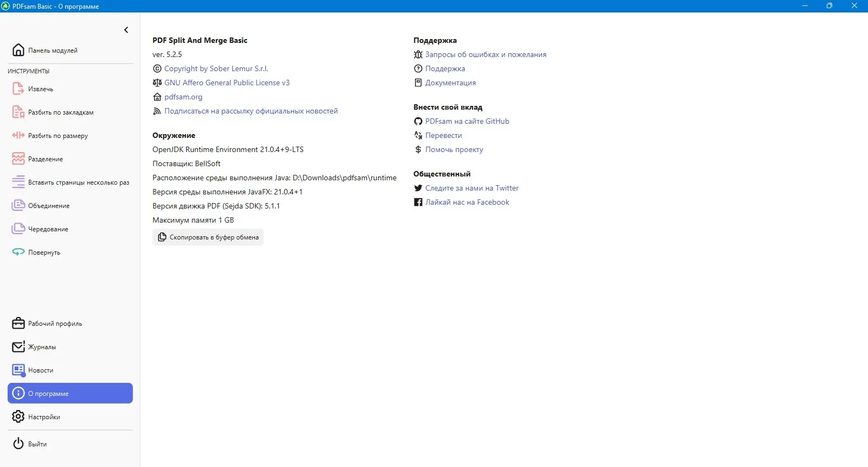Click the JavaFX 21.0.4+1 version line
Image resolution: width=868 pixels, height=467 pixels.
click(227, 192)
